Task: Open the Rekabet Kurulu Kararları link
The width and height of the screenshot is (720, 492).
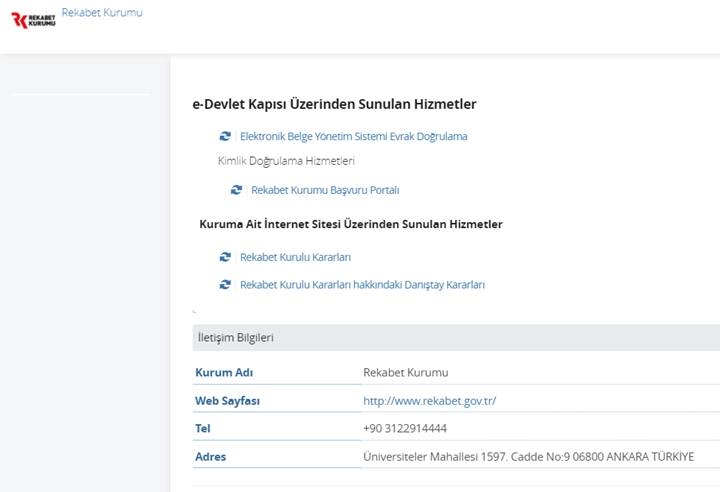Action: 295,257
